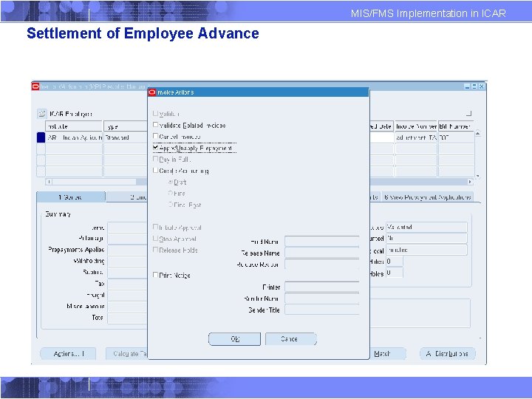Open the 2 Lines tab
Image resolution: width=532 pixels, height=399 pixels.
click(127, 197)
